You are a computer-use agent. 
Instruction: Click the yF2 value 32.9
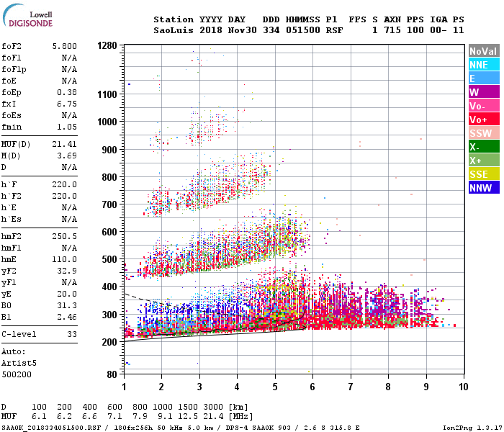(67, 271)
